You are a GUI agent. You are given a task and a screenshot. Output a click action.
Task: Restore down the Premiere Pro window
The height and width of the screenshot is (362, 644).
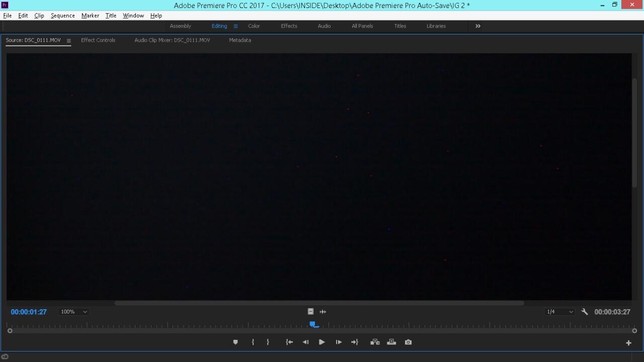[615, 5]
